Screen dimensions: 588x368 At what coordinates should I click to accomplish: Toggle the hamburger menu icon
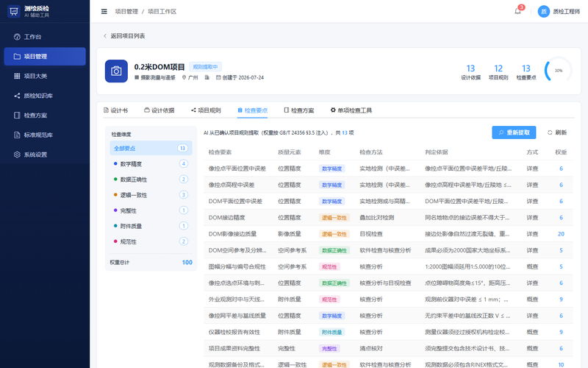click(x=104, y=12)
